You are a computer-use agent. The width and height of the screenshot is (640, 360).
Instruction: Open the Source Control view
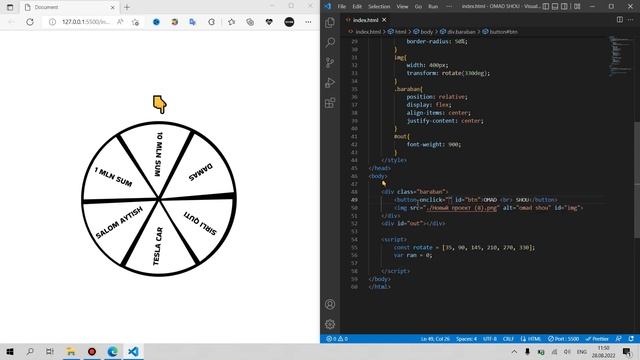point(330,62)
